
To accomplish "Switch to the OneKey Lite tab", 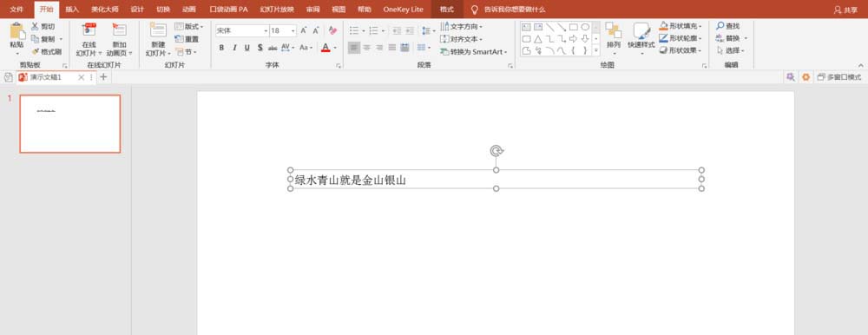I will coord(403,10).
